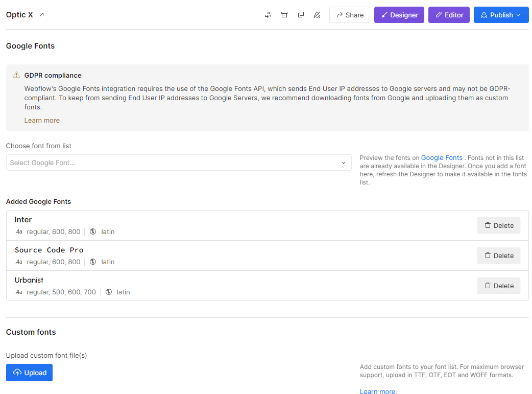Click 'Choose font from list' label
Screen dimensions: 532x394
pos(39,146)
